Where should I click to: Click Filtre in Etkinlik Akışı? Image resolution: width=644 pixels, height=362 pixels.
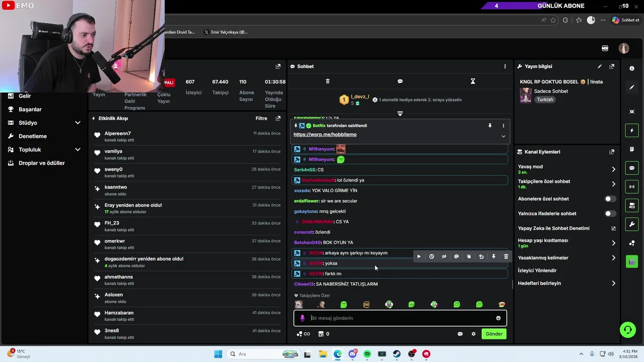pyautogui.click(x=261, y=119)
